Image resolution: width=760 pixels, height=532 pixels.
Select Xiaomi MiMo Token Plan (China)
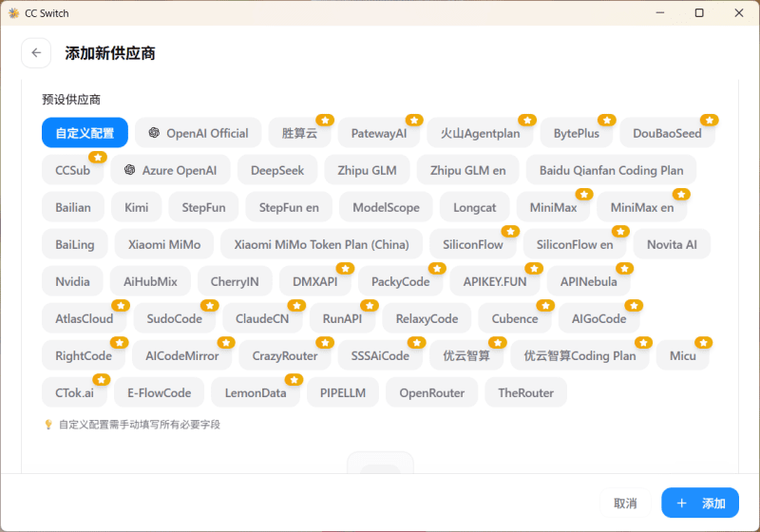[x=321, y=244]
